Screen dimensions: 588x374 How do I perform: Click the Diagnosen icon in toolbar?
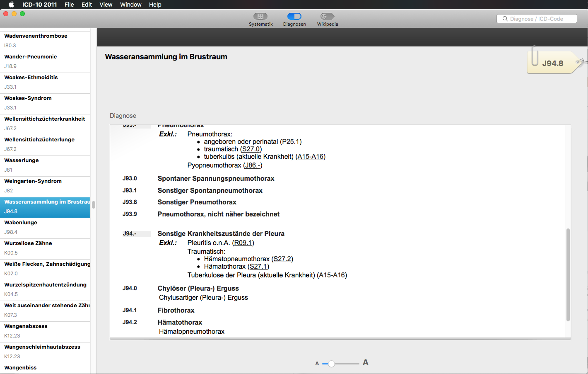pos(294,17)
